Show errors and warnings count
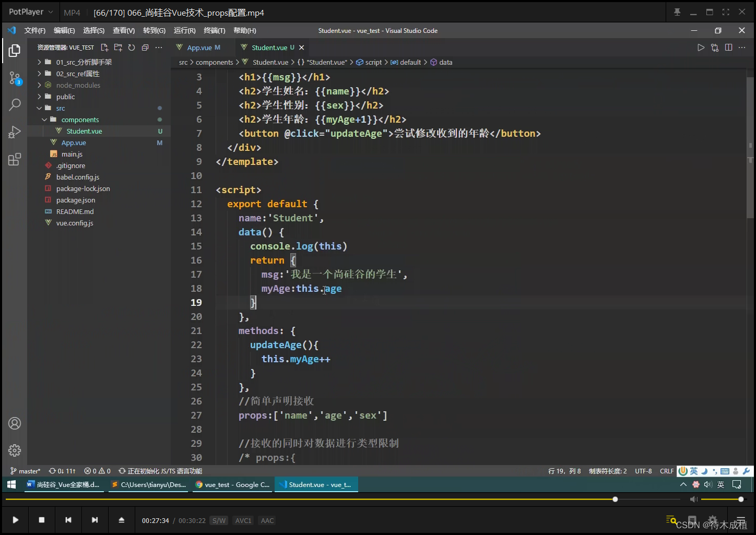This screenshot has width=756, height=535. tap(98, 471)
